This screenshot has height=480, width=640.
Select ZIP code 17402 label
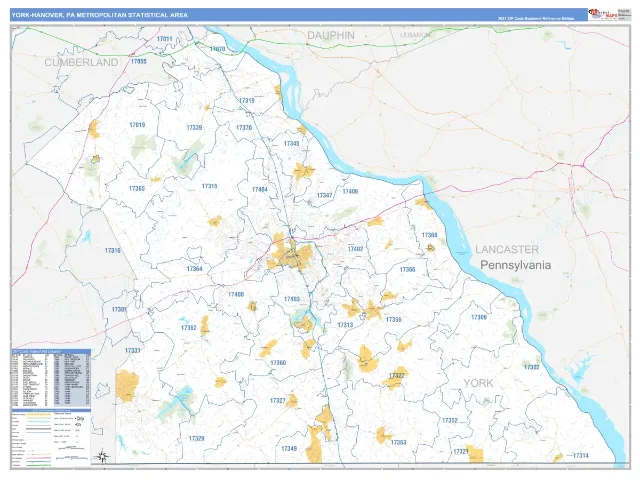click(x=355, y=249)
